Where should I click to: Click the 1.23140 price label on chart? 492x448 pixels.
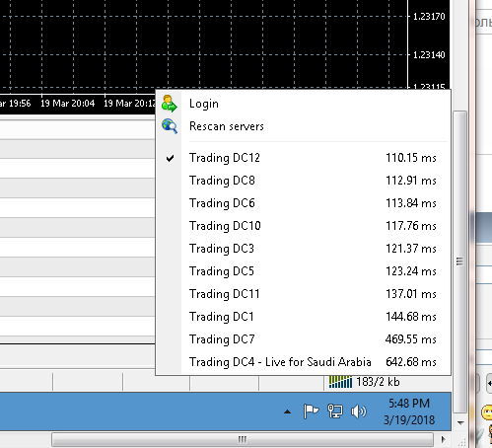point(429,54)
